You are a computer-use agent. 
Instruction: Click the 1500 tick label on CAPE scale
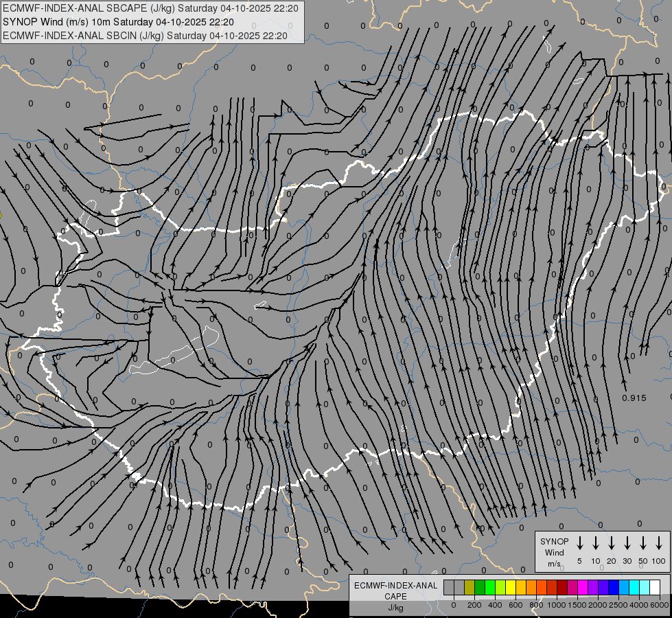pos(577,605)
